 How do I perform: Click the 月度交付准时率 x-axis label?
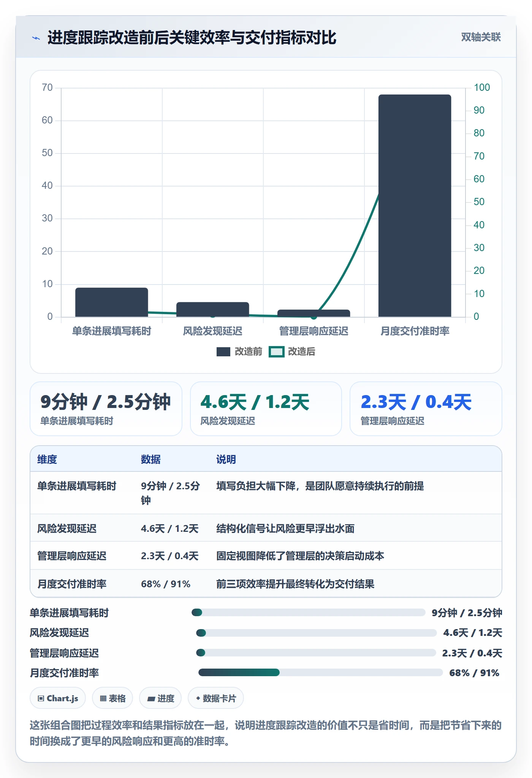[x=415, y=331]
